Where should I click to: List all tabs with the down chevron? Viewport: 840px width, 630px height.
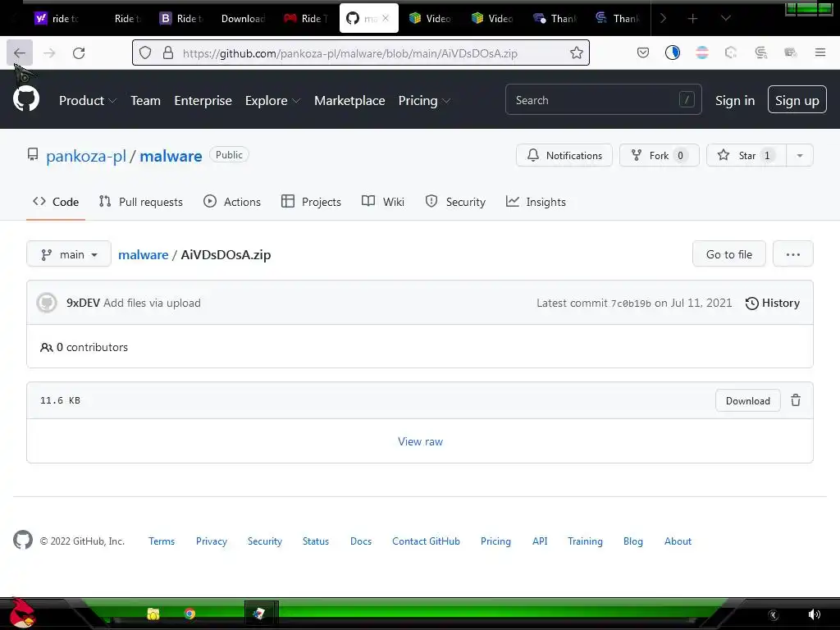tap(725, 19)
